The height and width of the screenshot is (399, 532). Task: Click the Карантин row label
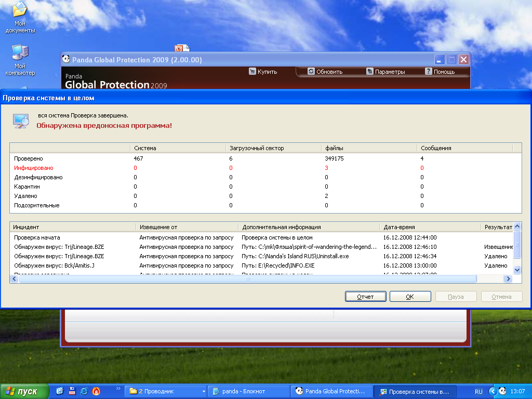click(27, 187)
